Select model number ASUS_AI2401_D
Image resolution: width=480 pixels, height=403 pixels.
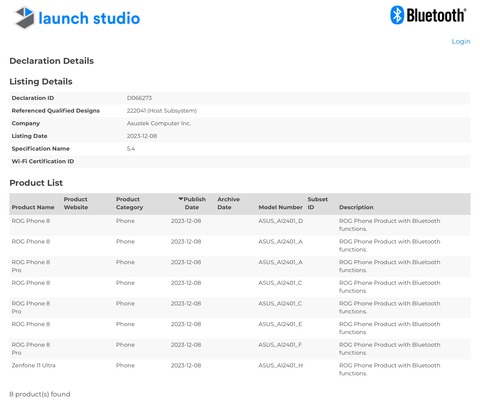tap(280, 221)
